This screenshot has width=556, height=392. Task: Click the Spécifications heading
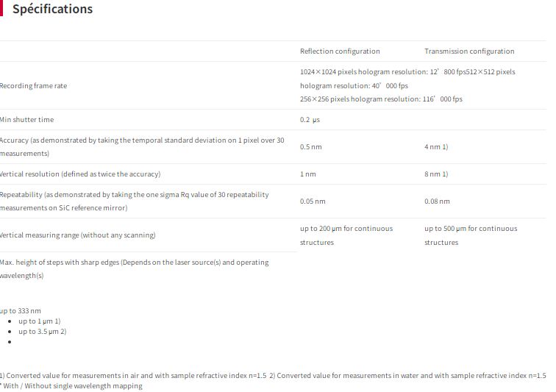tap(52, 10)
